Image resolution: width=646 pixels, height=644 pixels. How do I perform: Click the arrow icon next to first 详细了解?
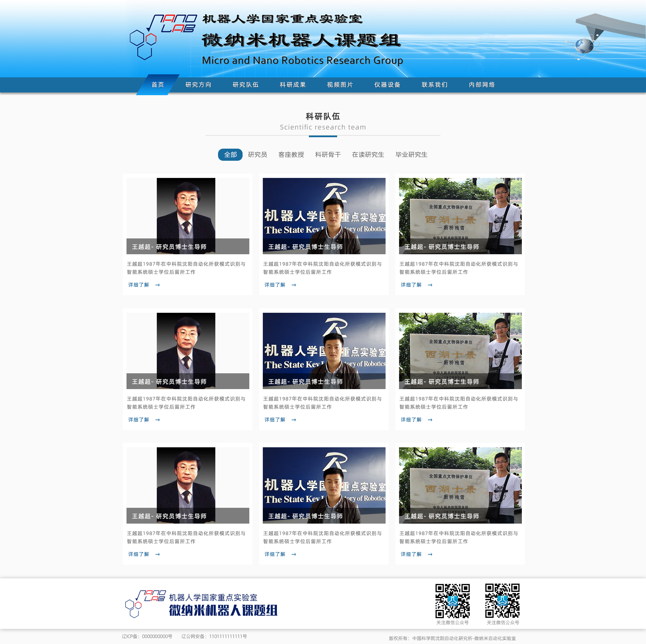[x=157, y=285]
